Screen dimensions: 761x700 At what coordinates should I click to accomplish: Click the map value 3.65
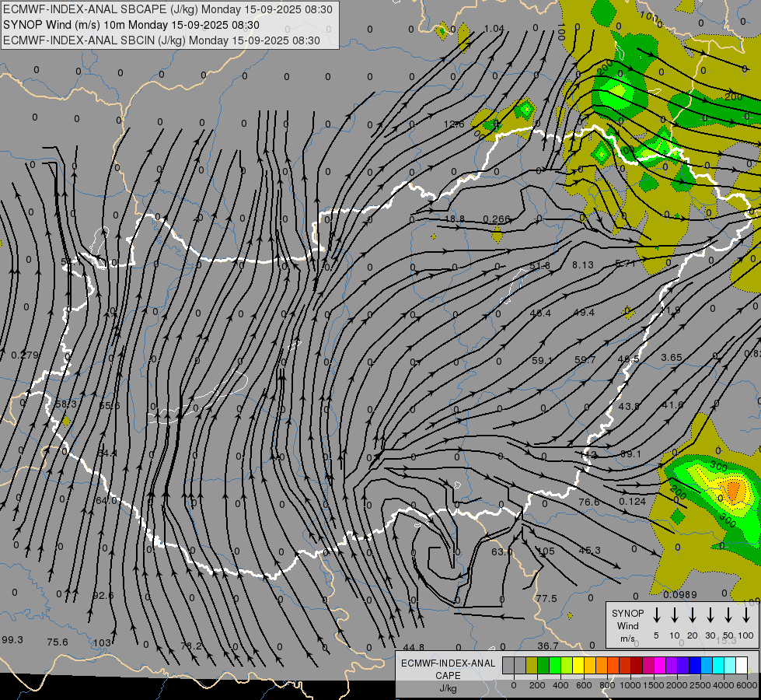coord(672,357)
